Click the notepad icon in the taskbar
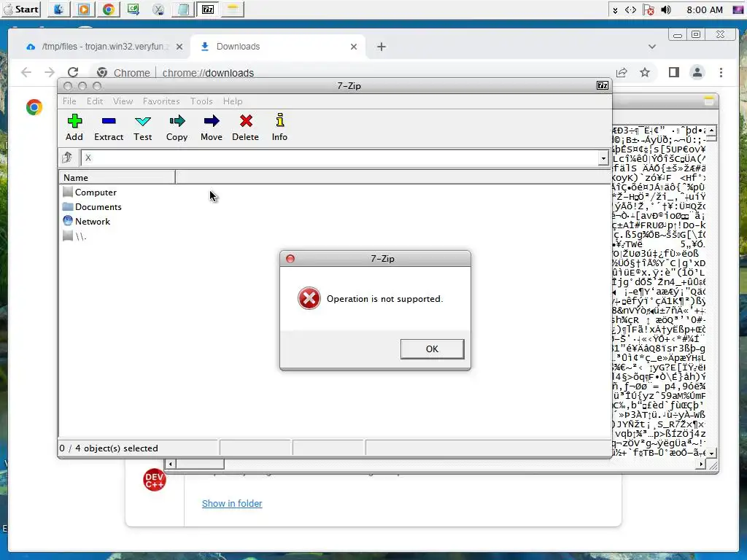The image size is (747, 560). [183, 9]
